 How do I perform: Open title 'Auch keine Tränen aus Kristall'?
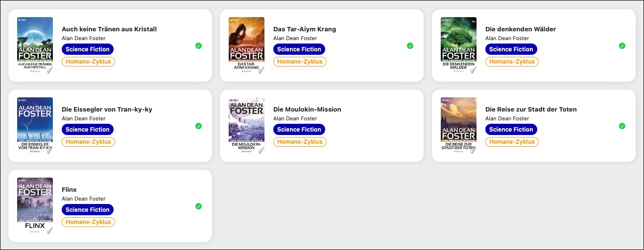(109, 29)
